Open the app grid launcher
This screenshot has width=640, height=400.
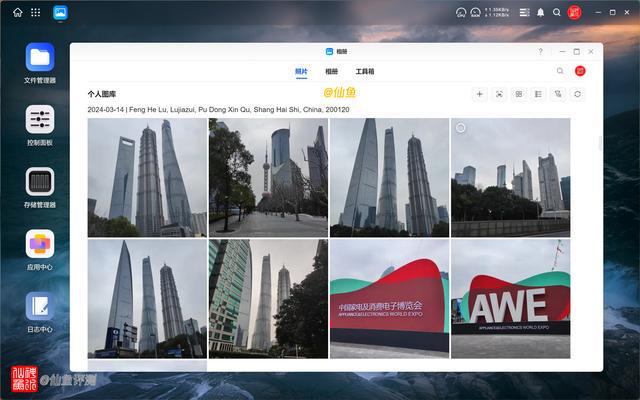(x=36, y=13)
